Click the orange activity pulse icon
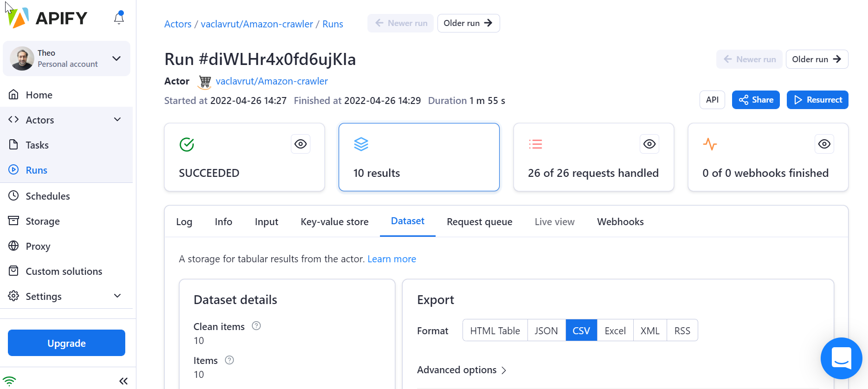 pos(710,144)
